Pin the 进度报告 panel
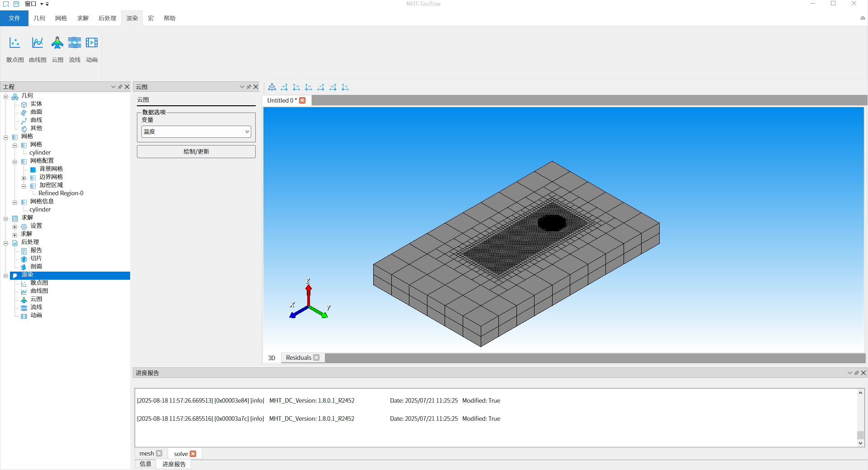 (856, 373)
